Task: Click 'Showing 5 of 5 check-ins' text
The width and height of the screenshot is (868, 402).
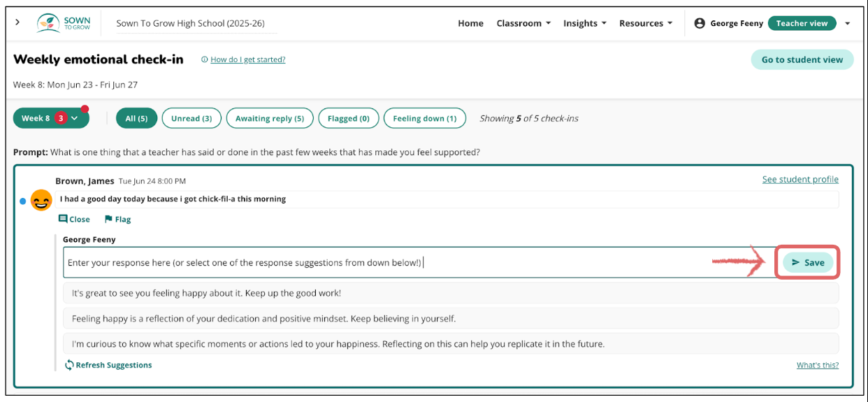Action: [x=529, y=118]
